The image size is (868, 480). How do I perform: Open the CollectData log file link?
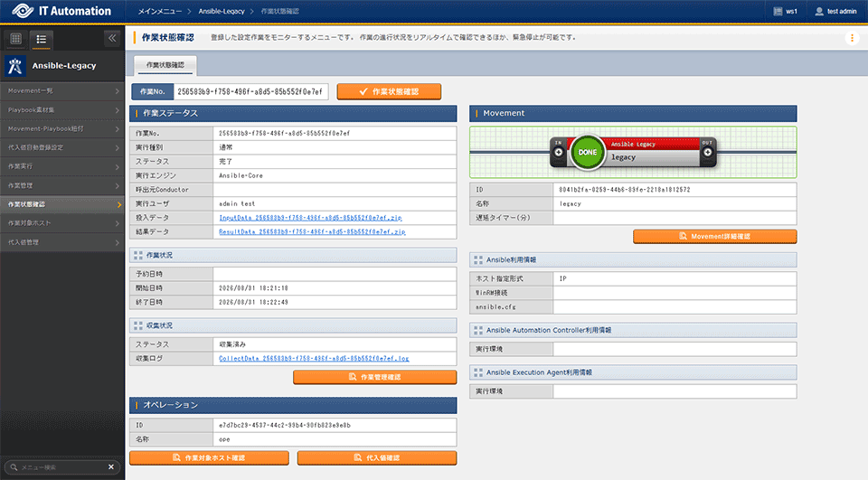(x=314, y=358)
